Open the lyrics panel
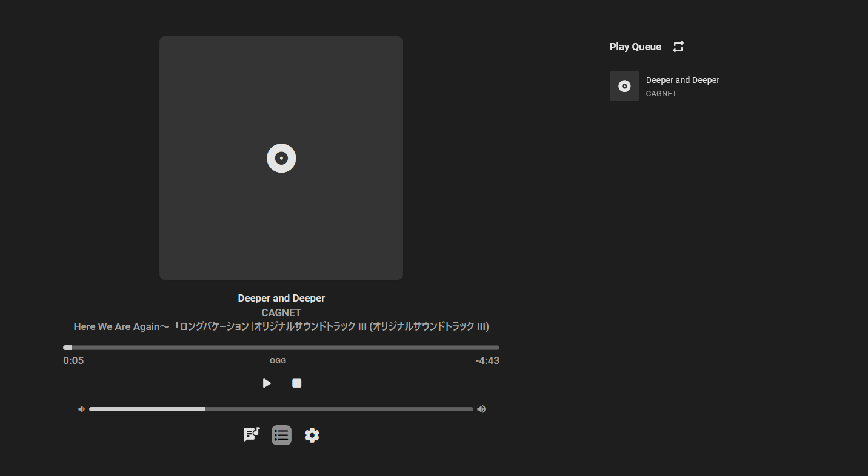Screen dimensions: 868x476 pos(251,435)
